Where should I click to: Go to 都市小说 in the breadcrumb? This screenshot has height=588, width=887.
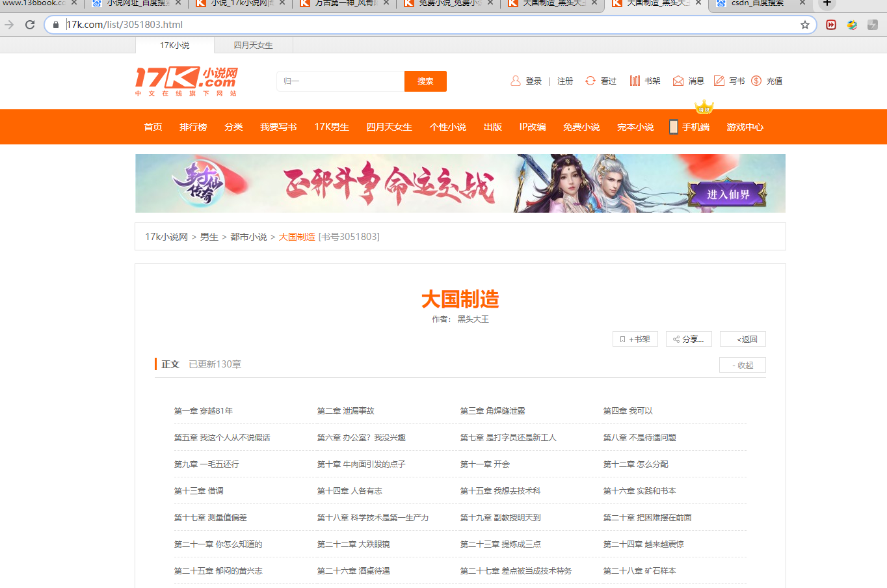(248, 237)
